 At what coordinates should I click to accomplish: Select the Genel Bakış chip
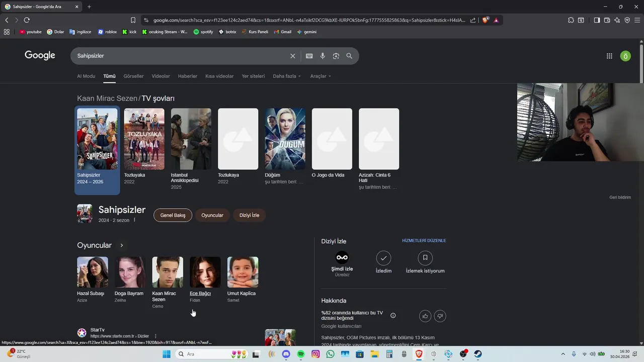173,215
